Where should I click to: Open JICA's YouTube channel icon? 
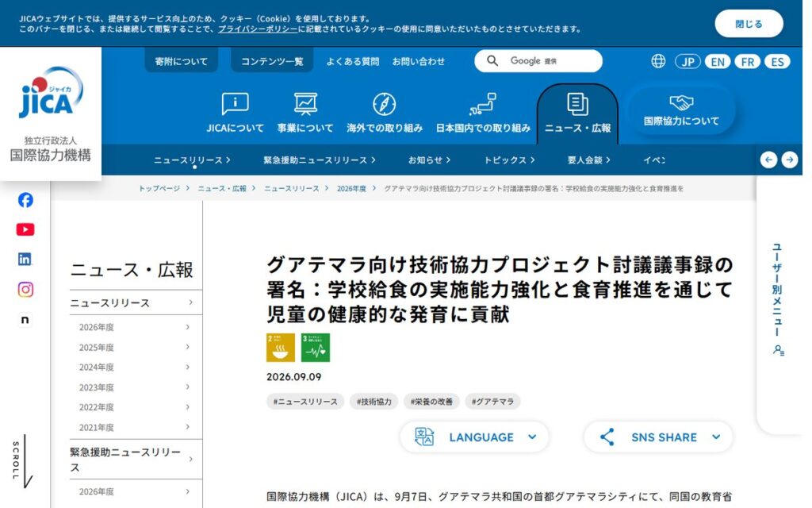coord(25,229)
